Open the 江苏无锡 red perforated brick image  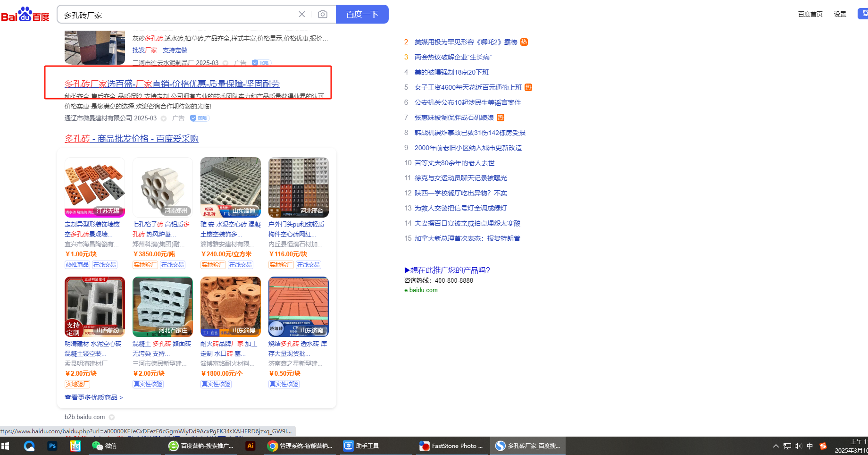tap(95, 187)
